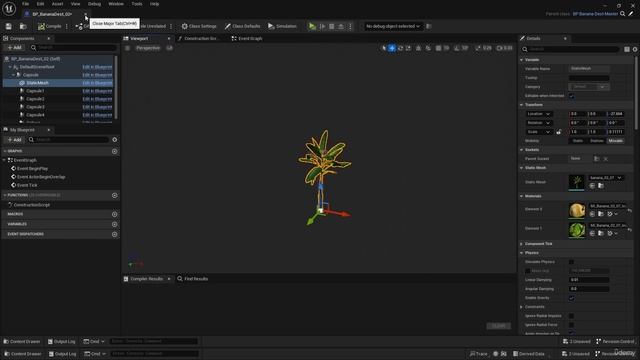Open Class Defaults

242,26
